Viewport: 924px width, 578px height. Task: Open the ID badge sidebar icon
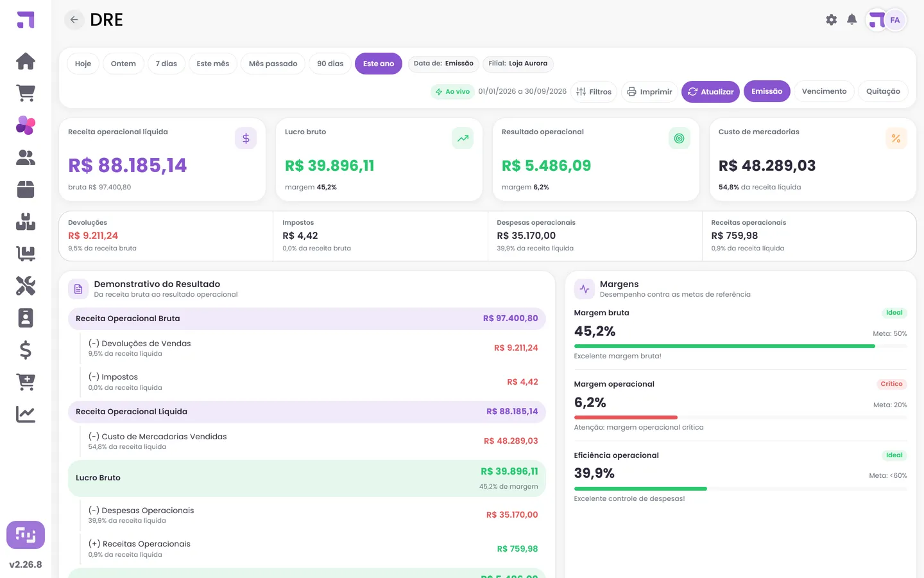[x=26, y=318]
